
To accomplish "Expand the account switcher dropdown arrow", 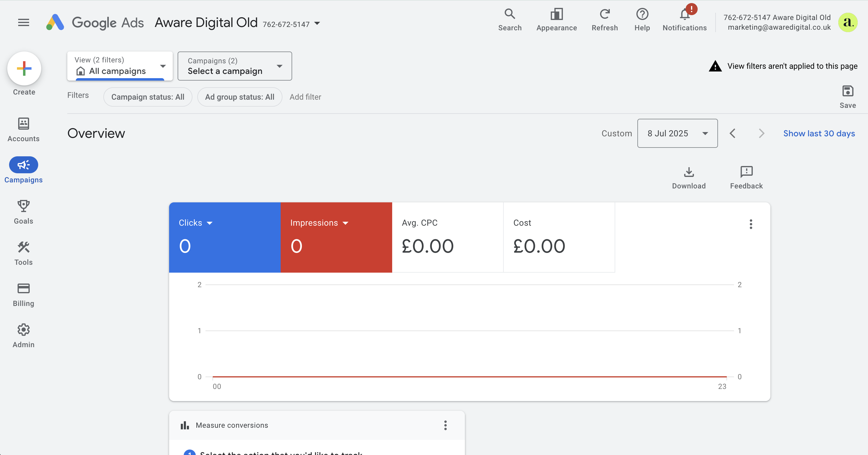I will [317, 23].
